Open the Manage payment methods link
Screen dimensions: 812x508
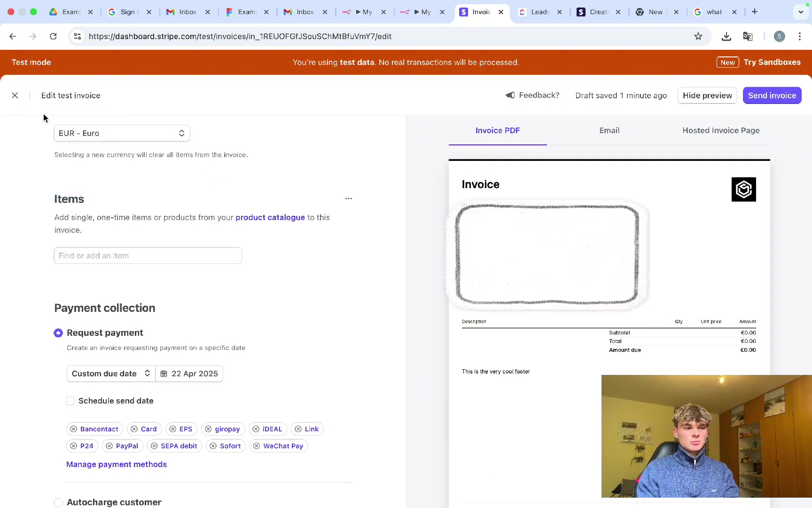pyautogui.click(x=117, y=464)
